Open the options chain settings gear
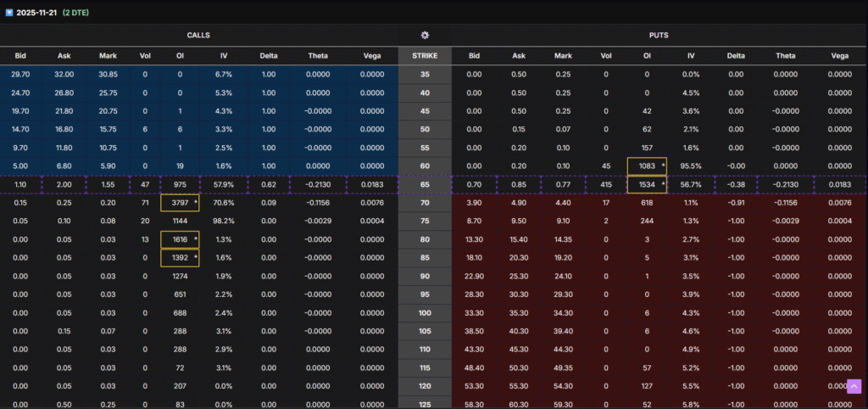This screenshot has width=868, height=409. click(x=425, y=35)
